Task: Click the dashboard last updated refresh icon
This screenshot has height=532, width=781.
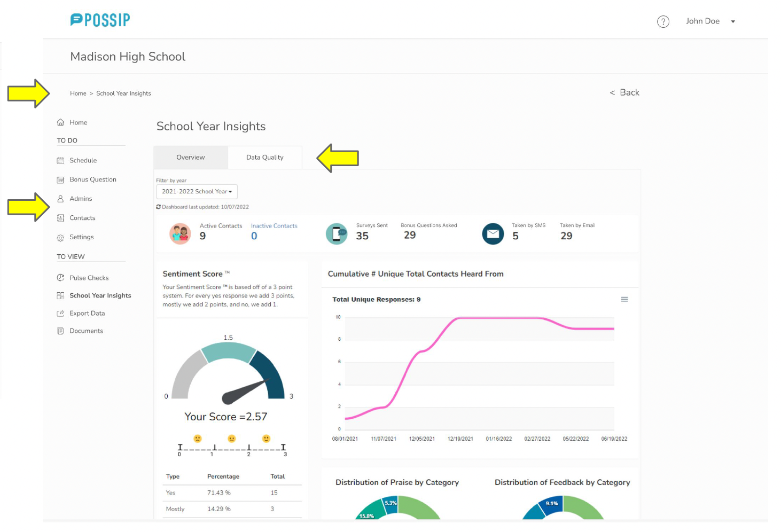Action: [158, 207]
